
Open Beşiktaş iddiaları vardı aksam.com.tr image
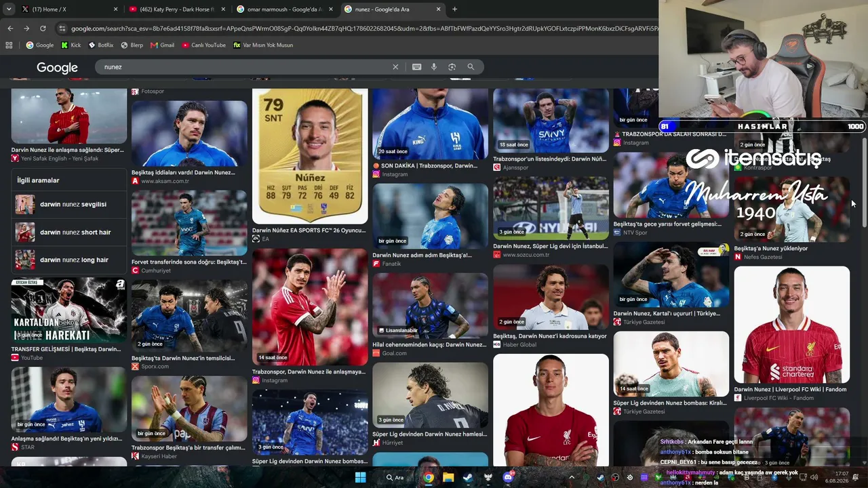click(189, 134)
